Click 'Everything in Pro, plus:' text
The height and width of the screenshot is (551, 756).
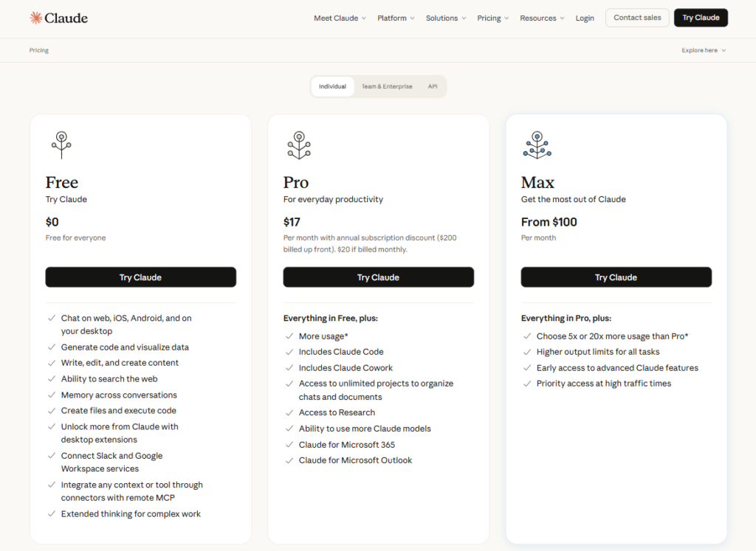click(x=566, y=318)
